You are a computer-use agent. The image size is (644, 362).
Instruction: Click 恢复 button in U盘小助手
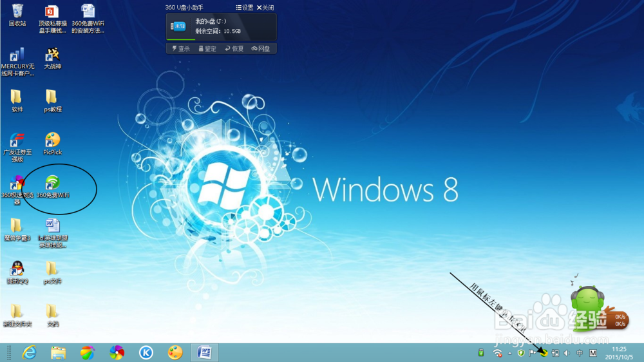click(x=234, y=48)
